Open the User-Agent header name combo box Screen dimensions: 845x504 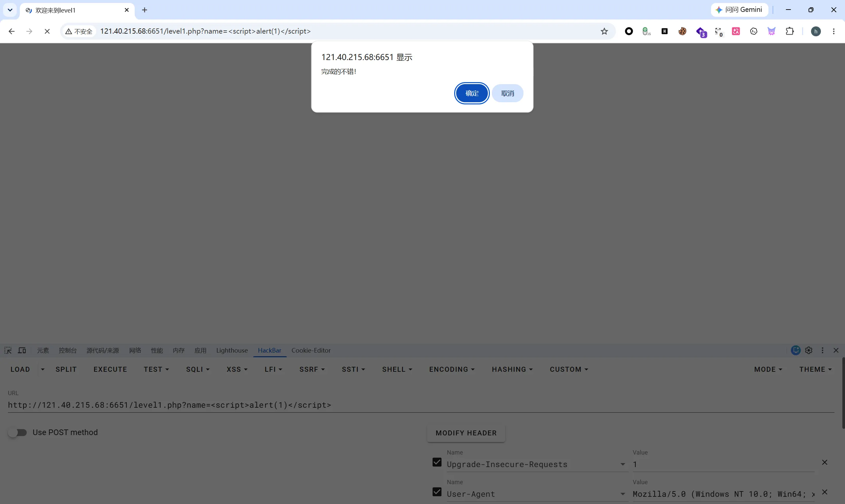537,494
